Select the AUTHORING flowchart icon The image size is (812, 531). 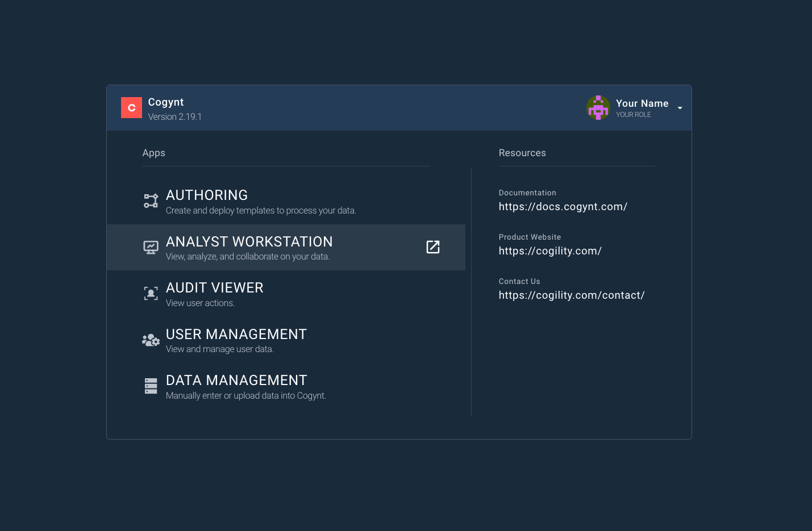point(151,200)
